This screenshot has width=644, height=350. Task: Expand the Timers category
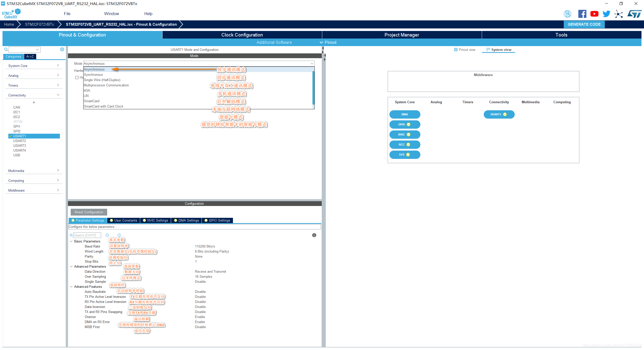(34, 85)
